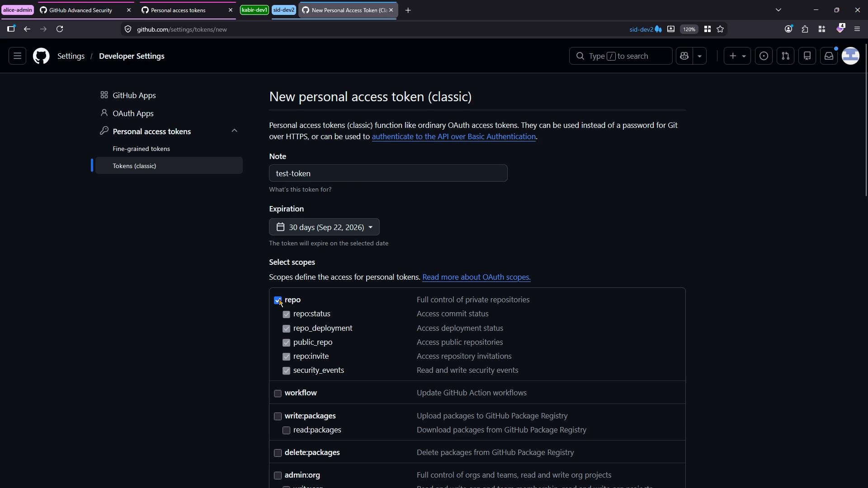Open the GitHub homepage via Octocat logo
The height and width of the screenshot is (488, 868).
pos(41,56)
